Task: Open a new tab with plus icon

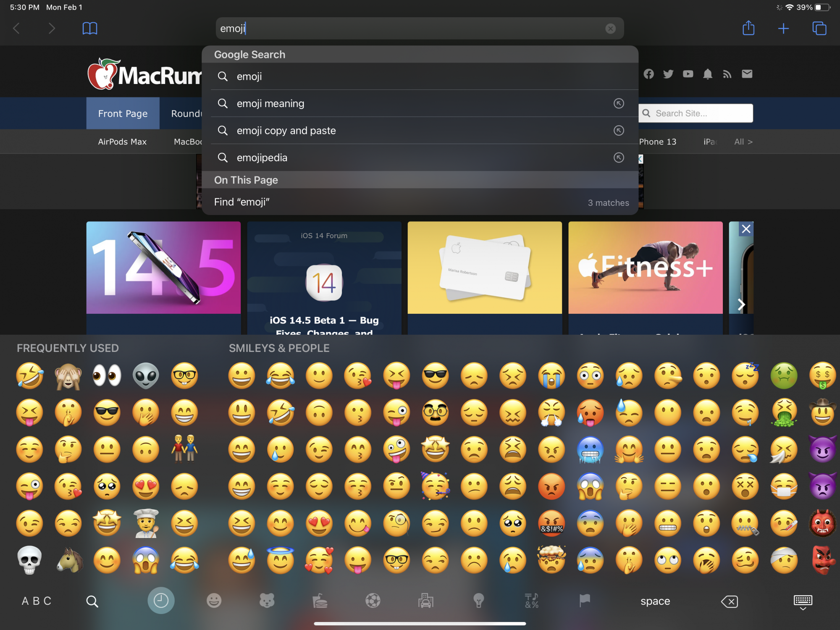Action: coord(783,29)
